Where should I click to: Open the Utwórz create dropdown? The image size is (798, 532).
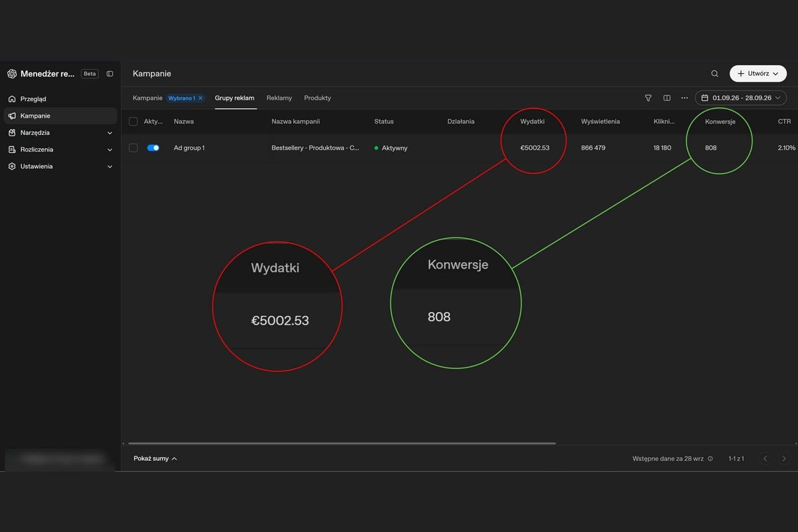[x=758, y=74]
